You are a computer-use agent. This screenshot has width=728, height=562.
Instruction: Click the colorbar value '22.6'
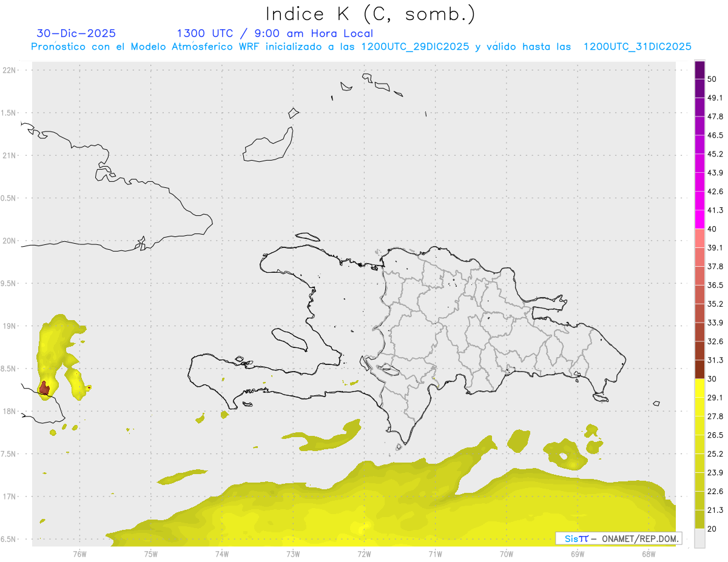tap(715, 492)
